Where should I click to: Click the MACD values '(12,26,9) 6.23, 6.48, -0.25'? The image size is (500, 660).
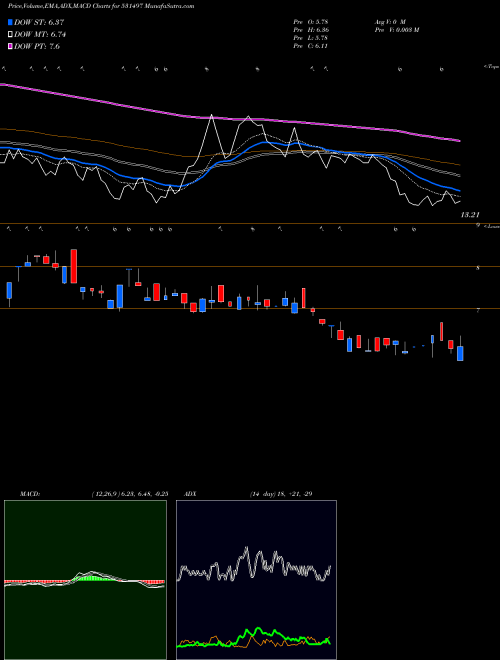tap(130, 494)
